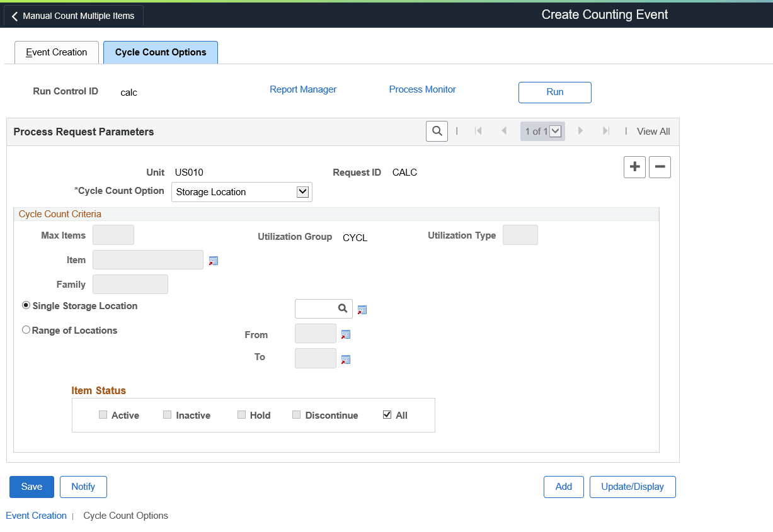Image resolution: width=773 pixels, height=532 pixels.
Task: Uncheck the All item status checkbox
Action: 388,414
